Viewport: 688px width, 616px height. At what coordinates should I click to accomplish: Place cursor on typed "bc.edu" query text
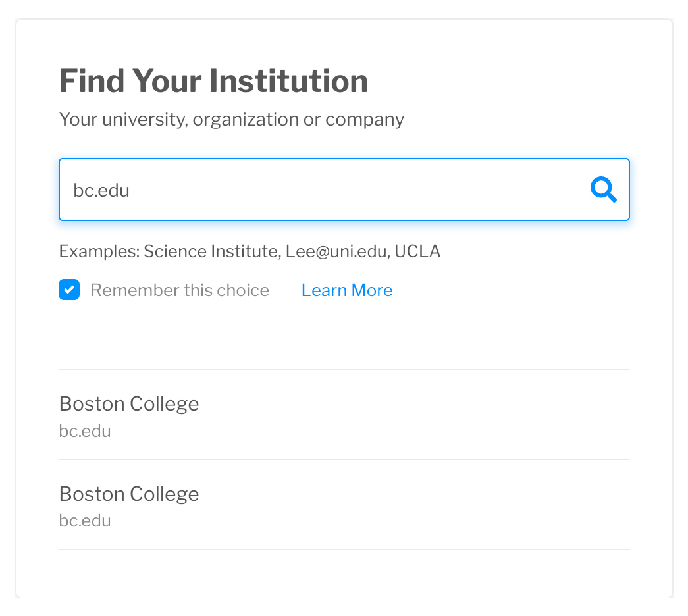point(101,190)
